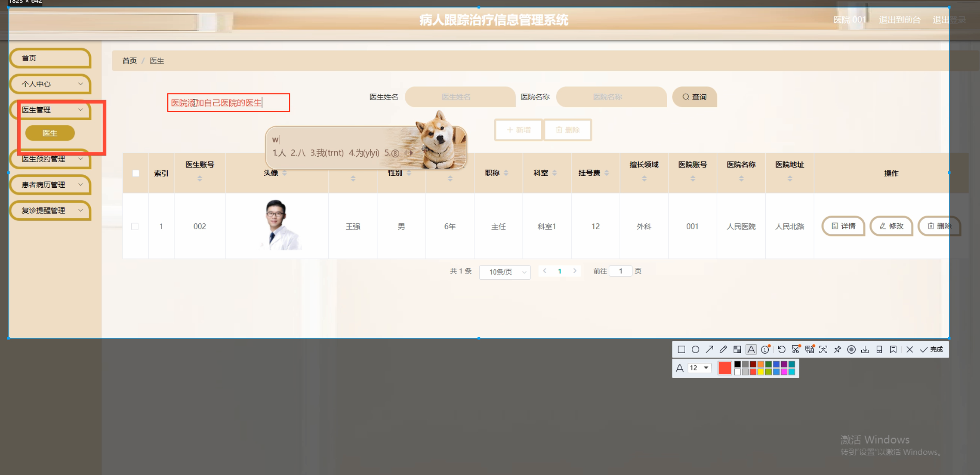This screenshot has width=980, height=475.
Task: Expand the 个人中心 sidebar menu
Action: tap(50, 84)
